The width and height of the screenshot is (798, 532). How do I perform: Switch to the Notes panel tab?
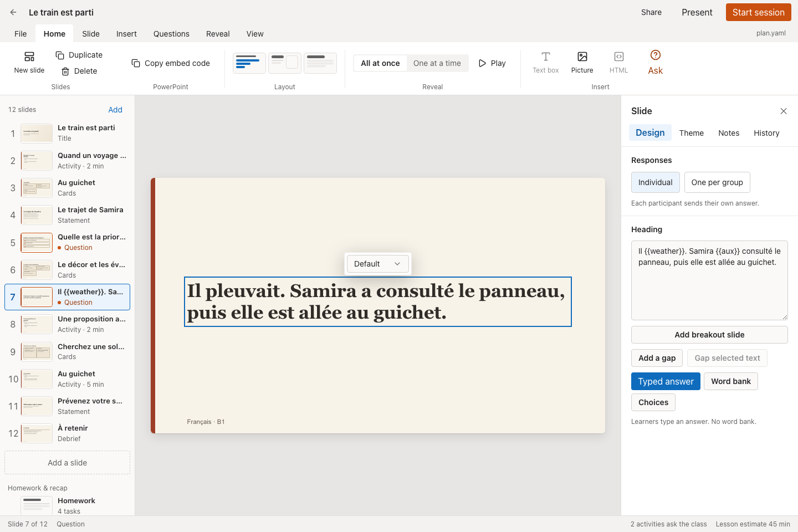tap(729, 133)
